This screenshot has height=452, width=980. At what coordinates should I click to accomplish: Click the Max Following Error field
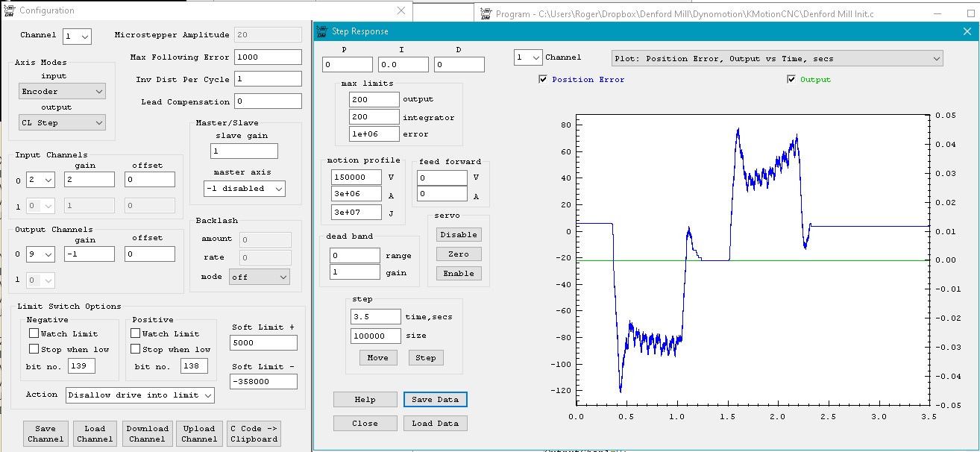point(268,57)
